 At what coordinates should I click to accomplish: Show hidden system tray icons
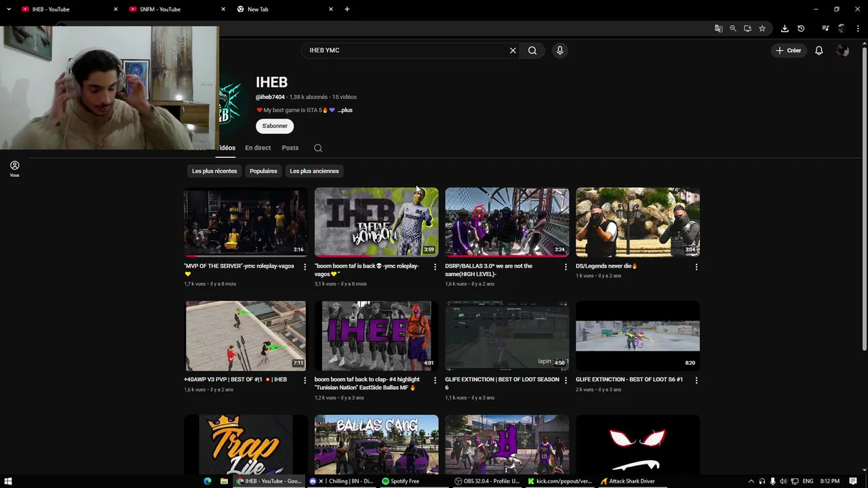click(751, 481)
